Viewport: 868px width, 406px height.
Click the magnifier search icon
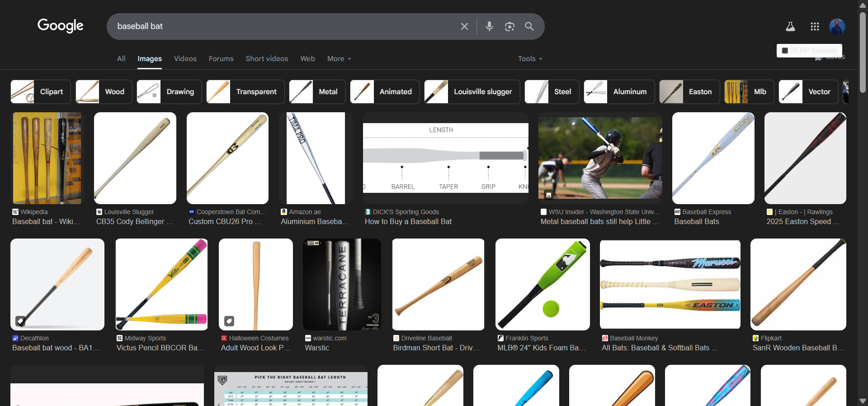click(x=529, y=26)
